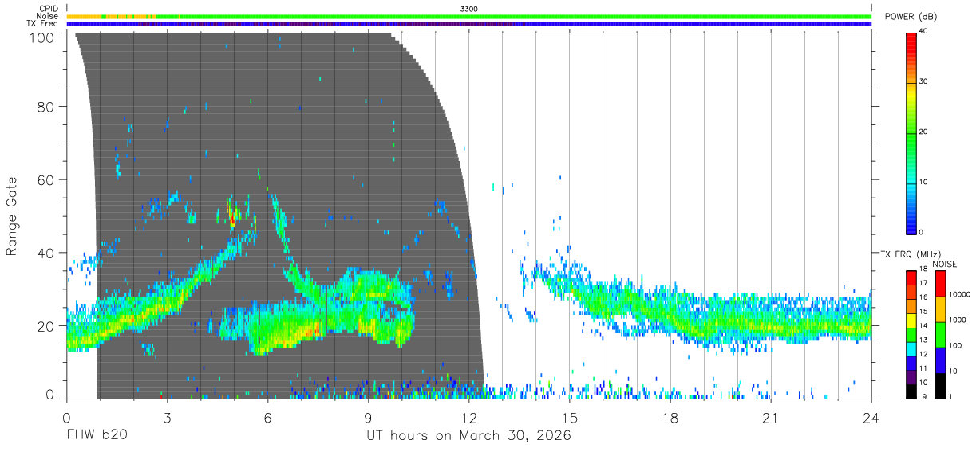The height and width of the screenshot is (452, 980).
Task: Click the blue TX Freq status strip
Action: [x=469, y=23]
